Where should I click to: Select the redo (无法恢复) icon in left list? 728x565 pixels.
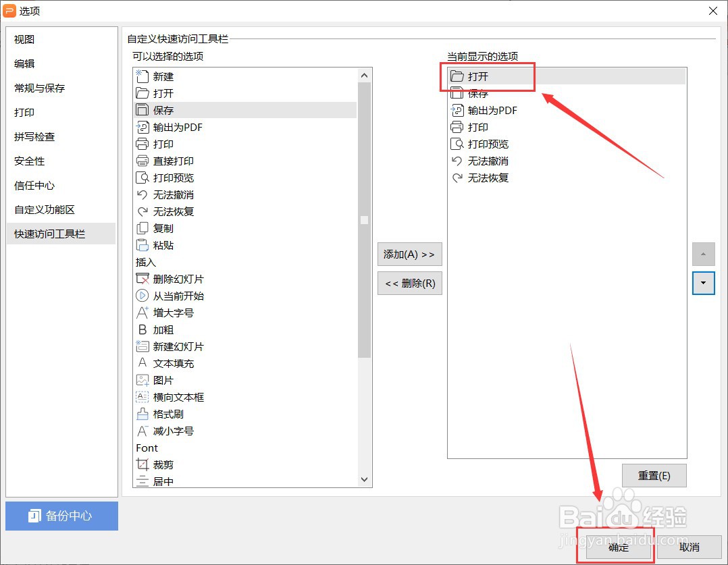142,211
